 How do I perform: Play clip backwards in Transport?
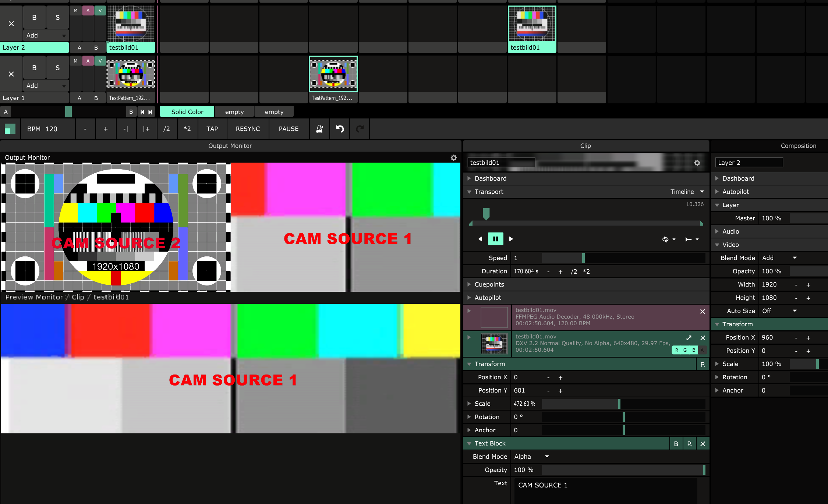(480, 239)
